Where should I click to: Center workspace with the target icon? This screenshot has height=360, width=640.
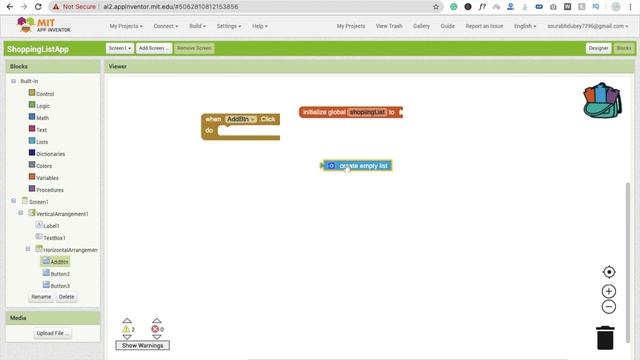pos(609,272)
